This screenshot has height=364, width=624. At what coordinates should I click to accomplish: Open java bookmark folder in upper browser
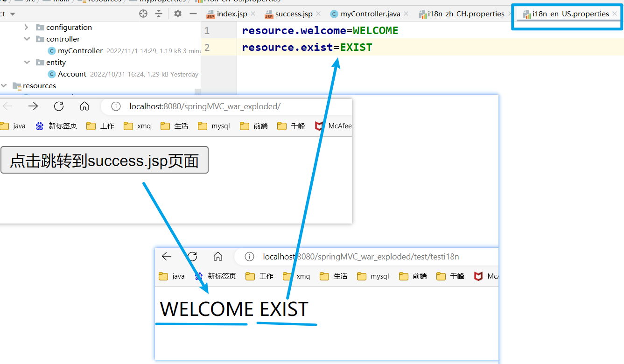tap(13, 126)
